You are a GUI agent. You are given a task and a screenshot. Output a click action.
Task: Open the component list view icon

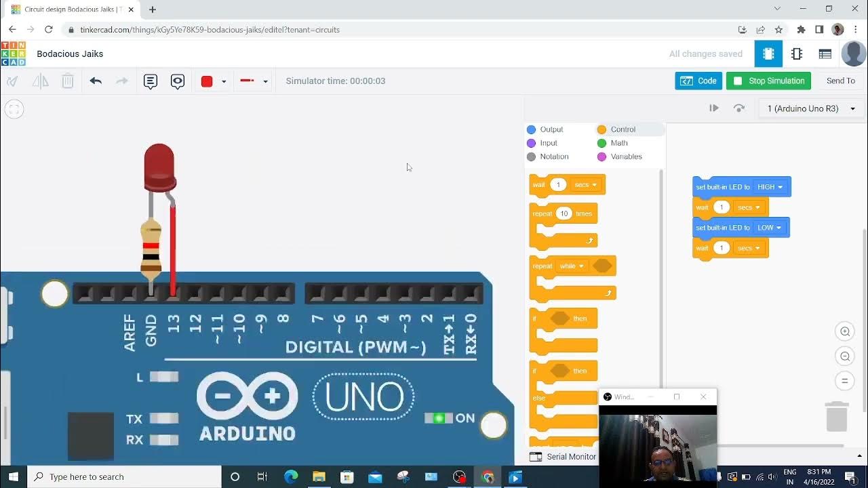coord(825,54)
